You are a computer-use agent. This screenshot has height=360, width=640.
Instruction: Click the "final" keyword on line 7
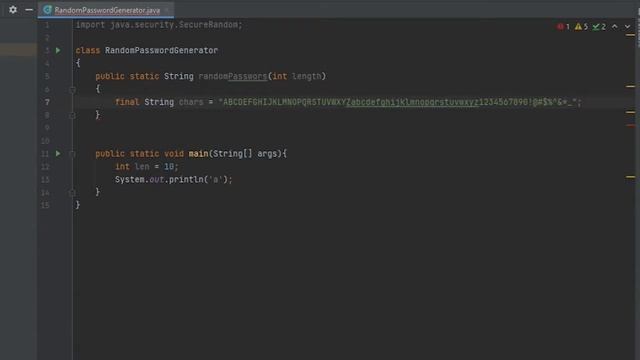click(127, 102)
